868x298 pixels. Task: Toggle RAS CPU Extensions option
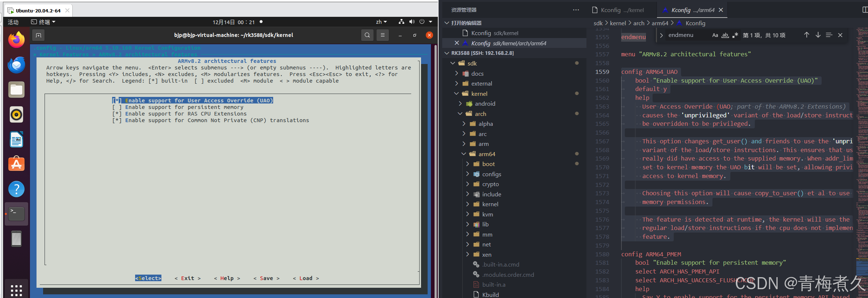[x=179, y=114]
